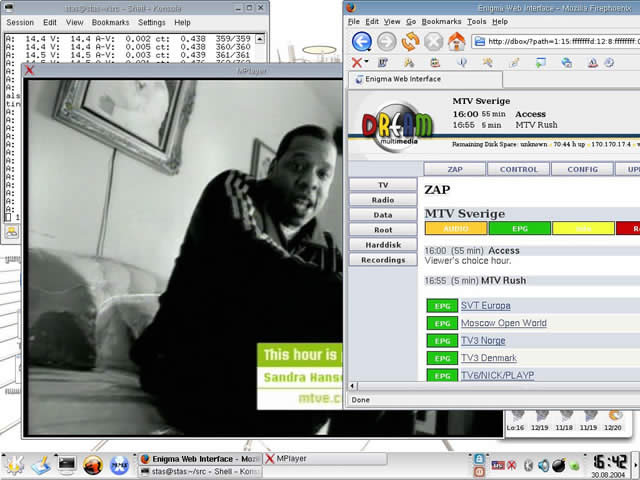The height and width of the screenshot is (480, 640).
Task: Click the red X web developer toolbar icon
Action: 357,62
